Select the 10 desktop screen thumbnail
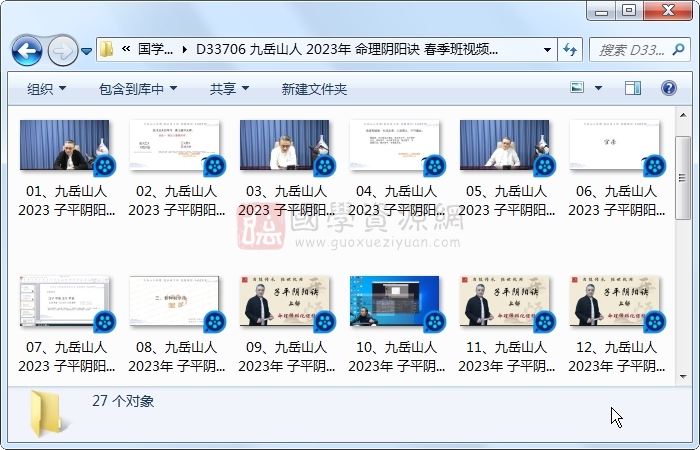Screen dimensions: 700x450 tap(394, 301)
